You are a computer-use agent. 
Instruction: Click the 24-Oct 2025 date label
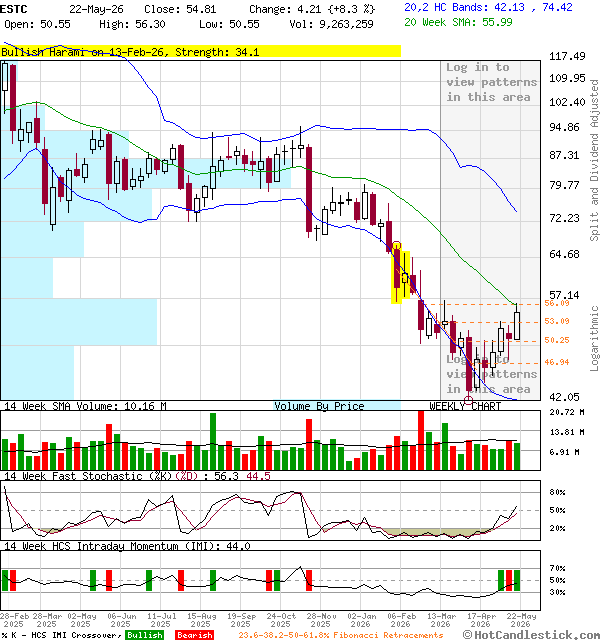(280, 620)
